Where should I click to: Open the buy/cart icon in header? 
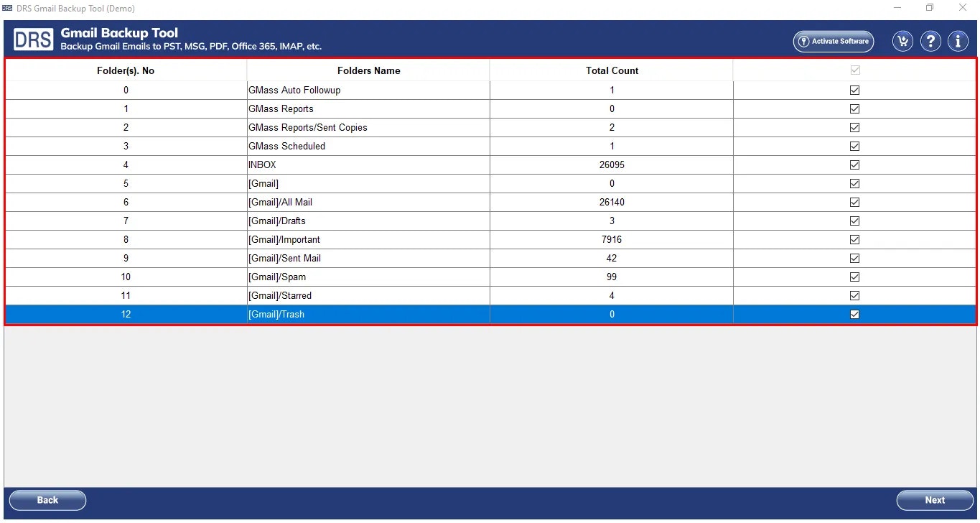(x=902, y=41)
